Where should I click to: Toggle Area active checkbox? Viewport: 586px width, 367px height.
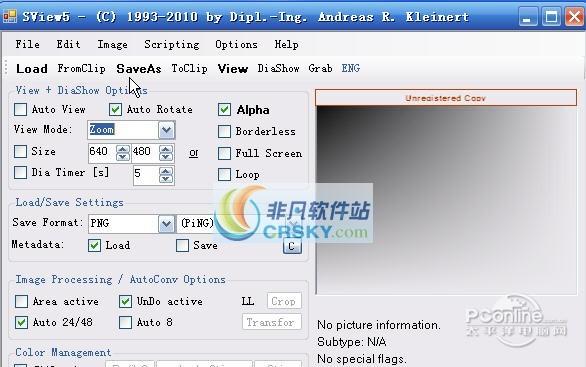21,301
